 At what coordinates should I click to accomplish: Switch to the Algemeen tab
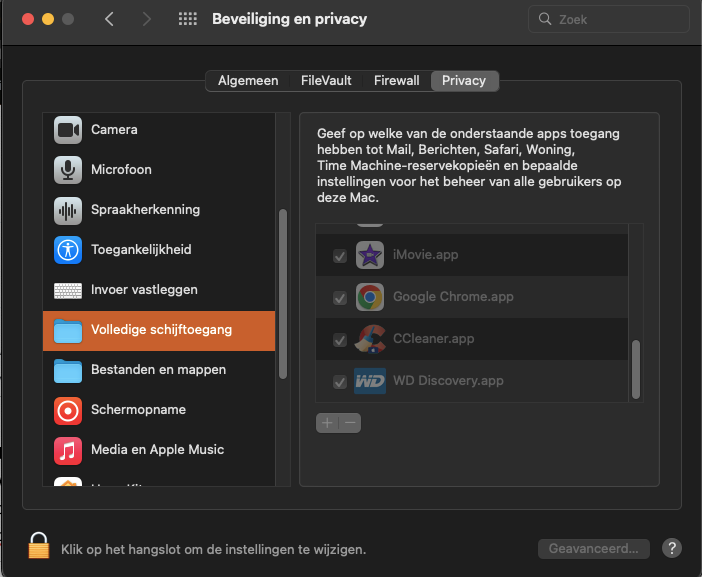[248, 81]
